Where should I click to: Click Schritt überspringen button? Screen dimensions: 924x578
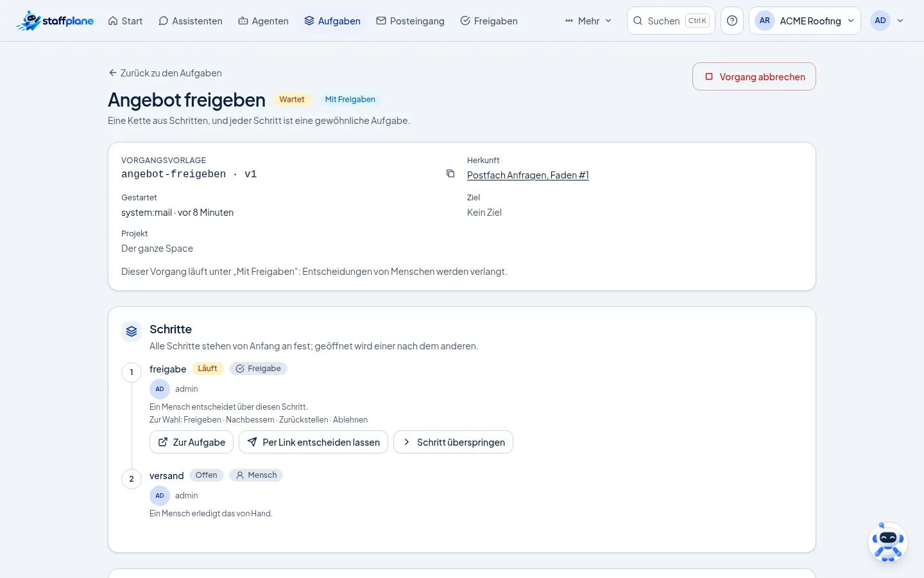pos(453,442)
